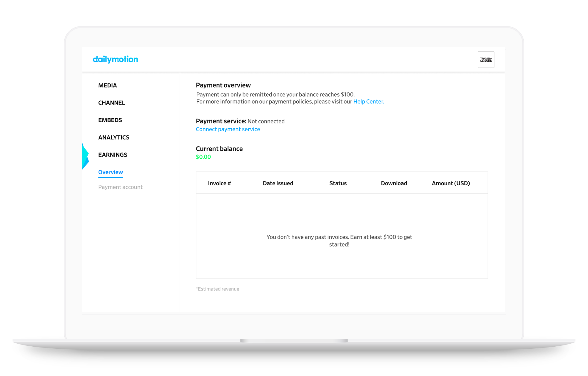This screenshot has height=376, width=588.
Task: Click the dailymotion logo
Action: (x=115, y=59)
